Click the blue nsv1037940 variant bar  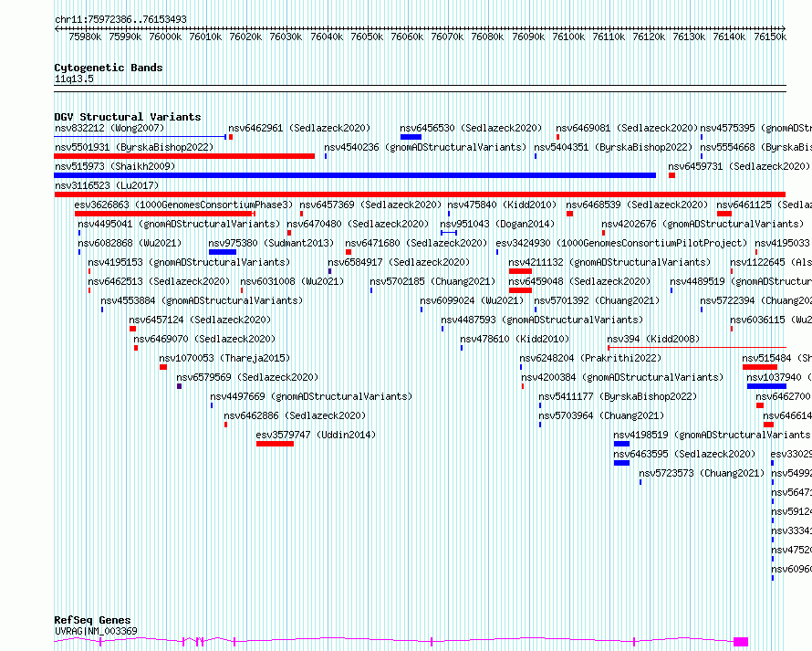tap(766, 386)
